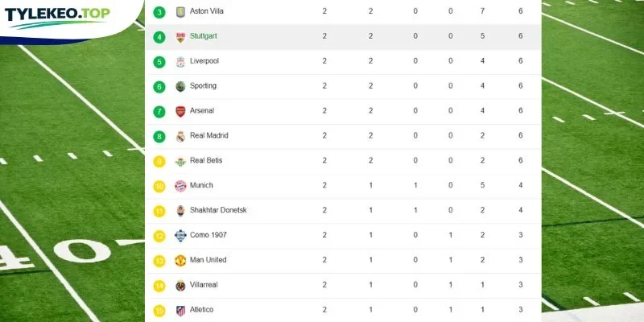Image resolution: width=644 pixels, height=322 pixels.
Task: Open the Man United team link
Action: pos(208,260)
